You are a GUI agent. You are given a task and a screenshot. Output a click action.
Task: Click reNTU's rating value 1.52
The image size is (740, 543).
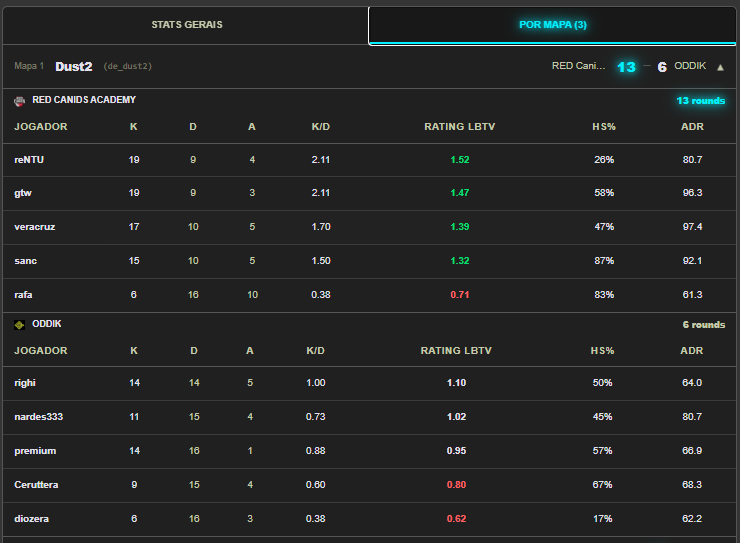tap(460, 160)
